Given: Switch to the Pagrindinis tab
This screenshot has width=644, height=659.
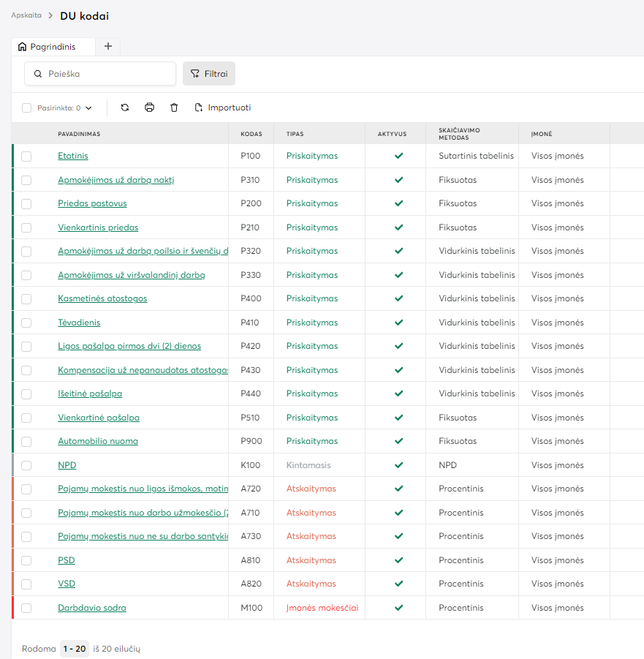Looking at the screenshot, I should (x=53, y=47).
